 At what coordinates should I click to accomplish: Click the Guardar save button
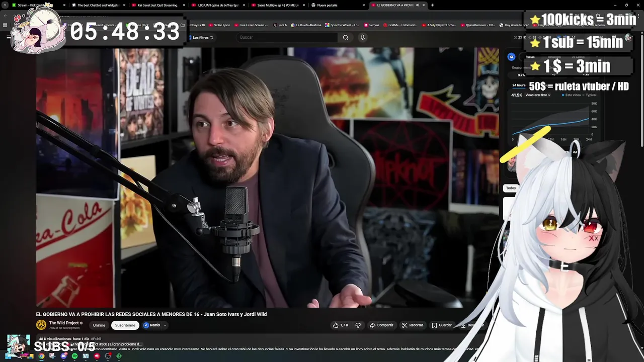point(442,325)
